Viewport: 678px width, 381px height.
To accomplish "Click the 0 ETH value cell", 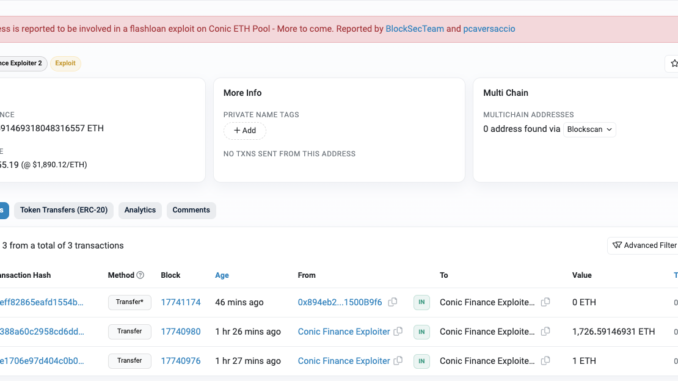I will coord(584,302).
